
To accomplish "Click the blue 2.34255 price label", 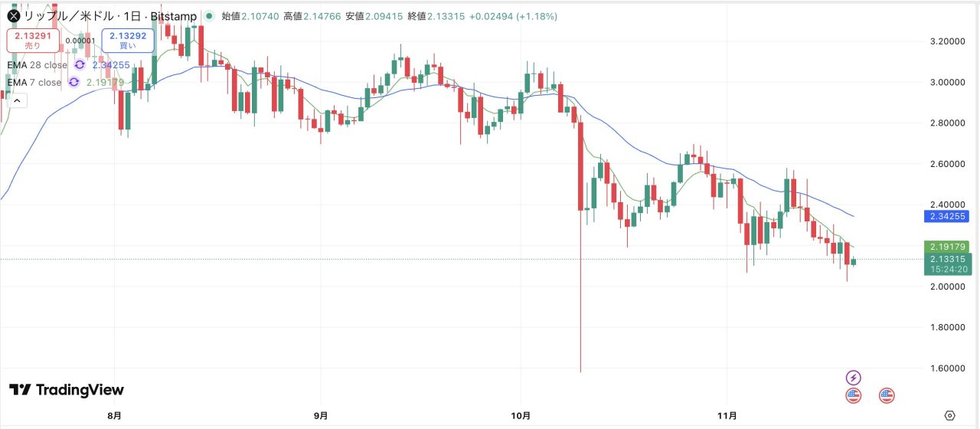I will (x=949, y=217).
